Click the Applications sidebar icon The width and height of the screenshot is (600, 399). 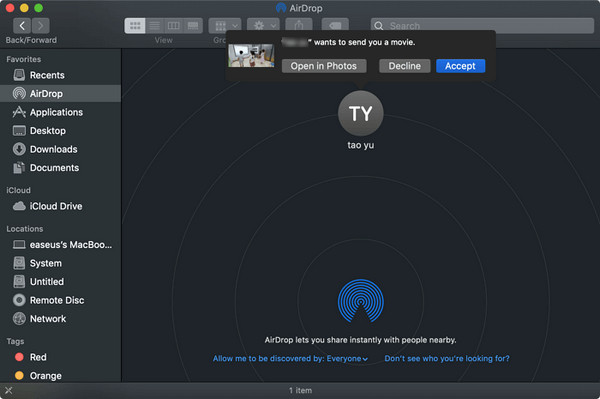pyautogui.click(x=19, y=112)
